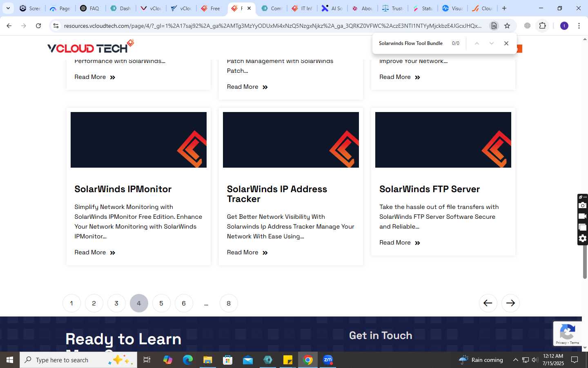Jump to next find result arrow
This screenshot has width=588, height=368.
click(x=492, y=43)
